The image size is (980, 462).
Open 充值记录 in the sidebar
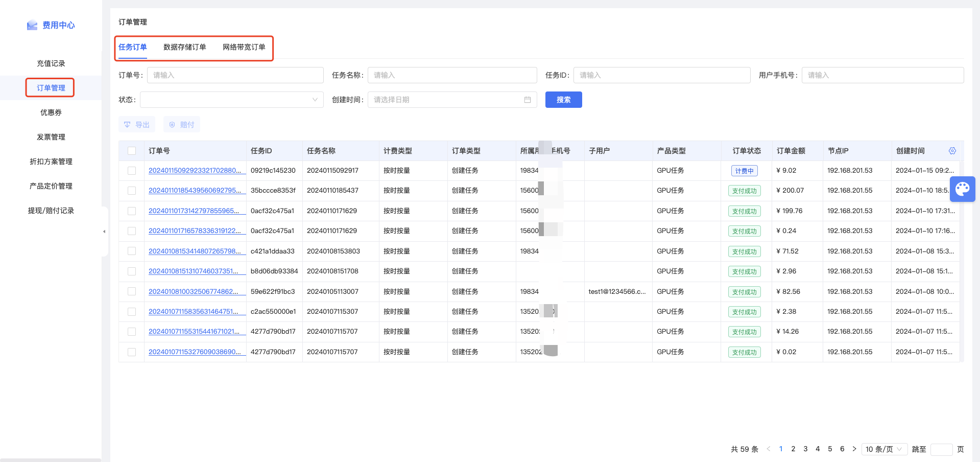[51, 63]
